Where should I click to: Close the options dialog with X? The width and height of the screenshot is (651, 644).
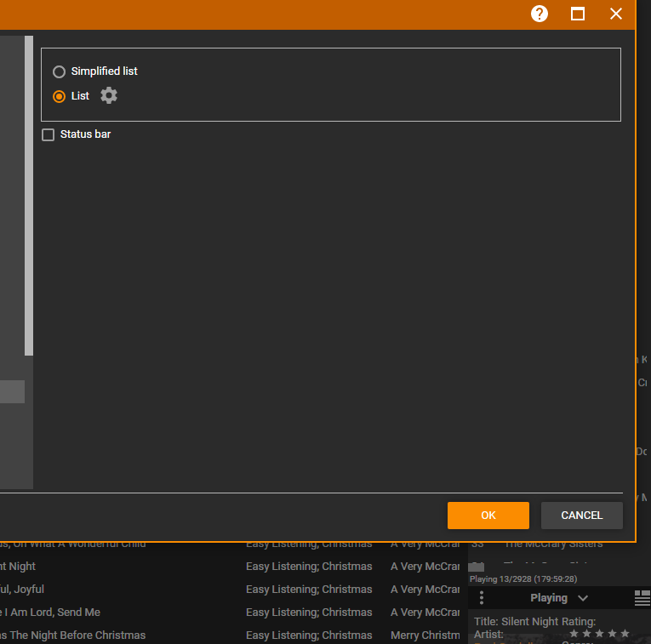pyautogui.click(x=616, y=14)
